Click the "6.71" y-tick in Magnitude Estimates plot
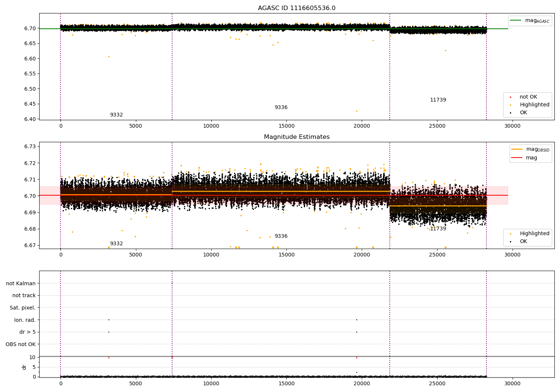The height and width of the screenshot is (392, 560). [30, 180]
